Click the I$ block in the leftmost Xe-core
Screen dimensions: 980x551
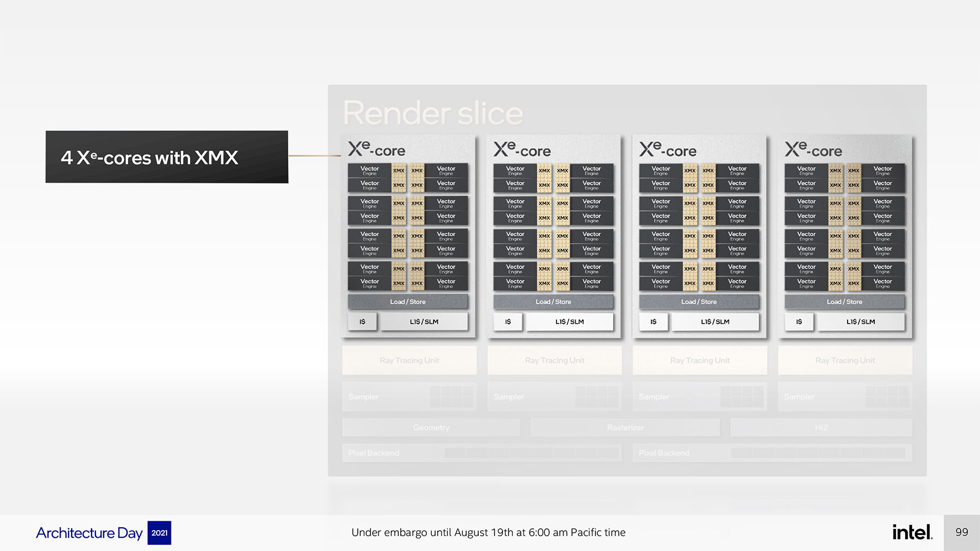tap(362, 322)
